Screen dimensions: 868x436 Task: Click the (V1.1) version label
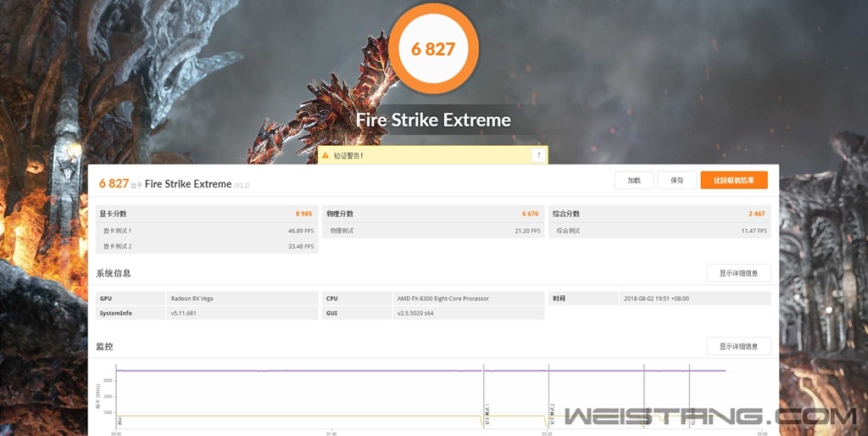point(242,185)
